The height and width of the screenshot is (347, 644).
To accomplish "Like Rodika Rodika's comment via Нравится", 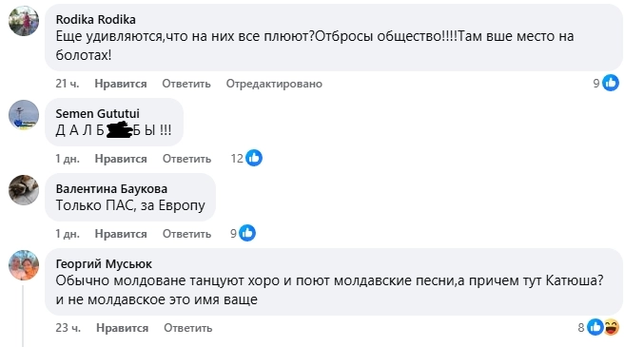I will tap(121, 84).
